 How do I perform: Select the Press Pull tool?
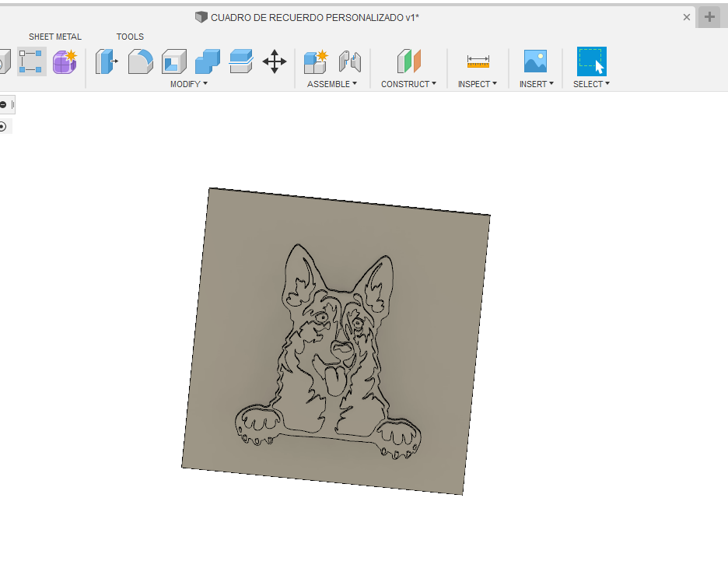coord(107,61)
